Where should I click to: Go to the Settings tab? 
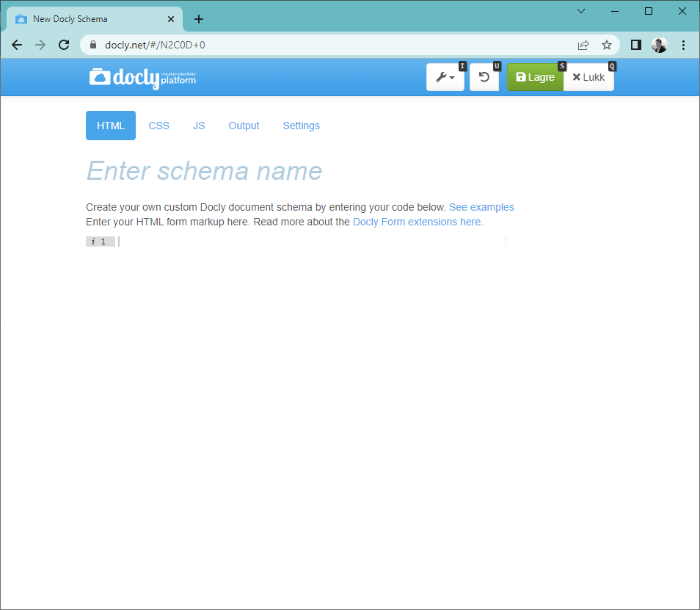[x=301, y=126]
